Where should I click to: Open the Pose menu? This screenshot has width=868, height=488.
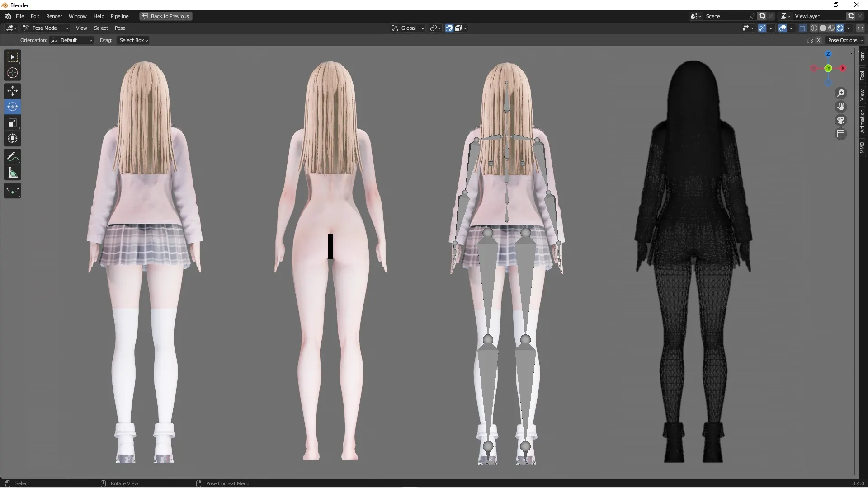(120, 28)
